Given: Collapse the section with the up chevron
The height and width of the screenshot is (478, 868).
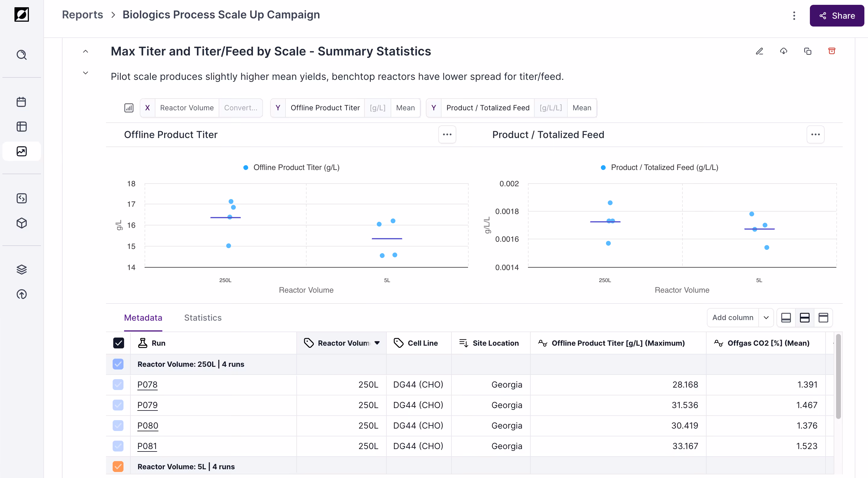Looking at the screenshot, I should 86,52.
